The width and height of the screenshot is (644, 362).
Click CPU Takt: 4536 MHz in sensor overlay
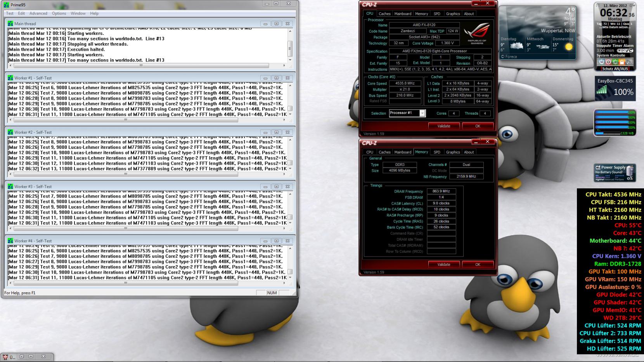[x=613, y=195]
